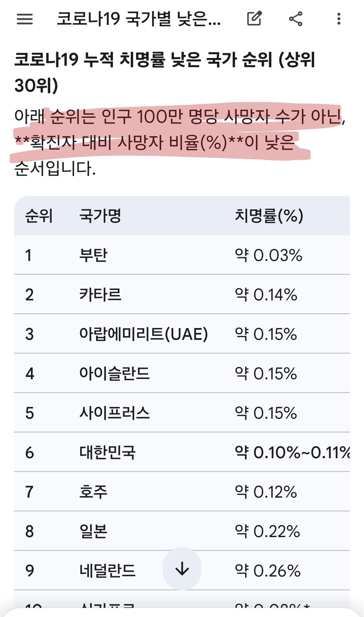Tap the chat title 코로나19 국가별 낮은

(138, 19)
